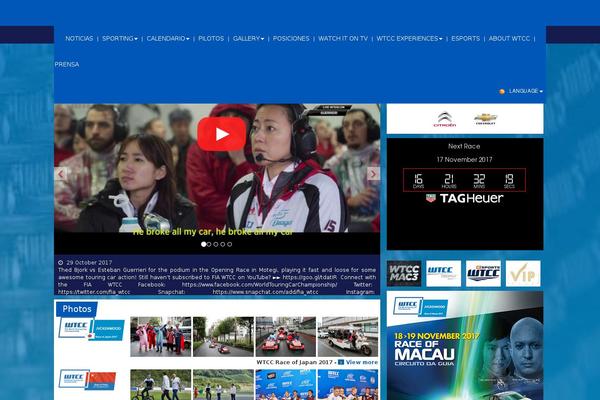The image size is (600, 400).
Task: Click the WTCC Race of Japan 2017 caption
Action: 294,362
